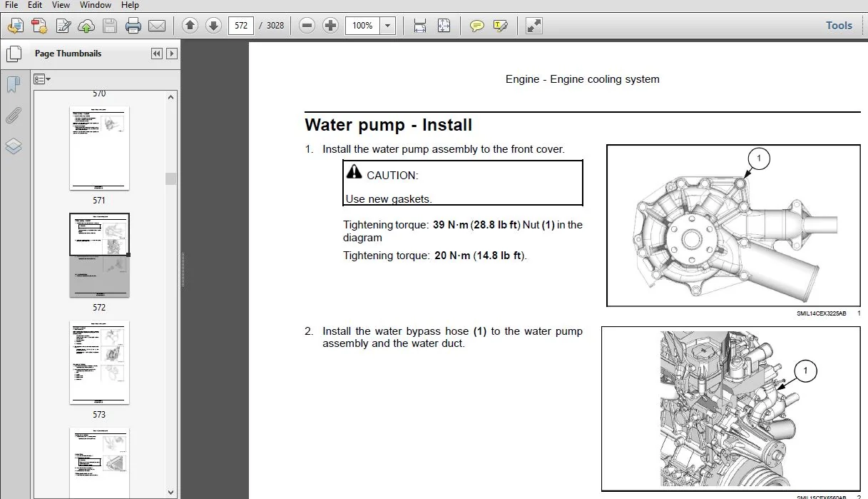Click the Fit One Full Page icon

(444, 26)
